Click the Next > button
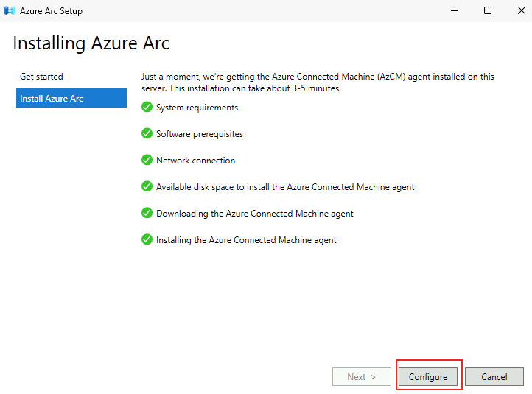The width and height of the screenshot is (532, 394). pyautogui.click(x=362, y=377)
